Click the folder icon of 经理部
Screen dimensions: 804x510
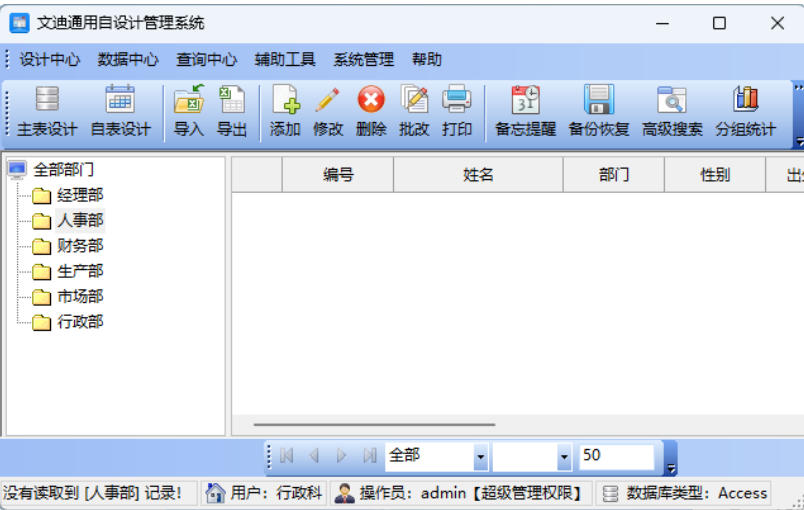pyautogui.click(x=42, y=195)
